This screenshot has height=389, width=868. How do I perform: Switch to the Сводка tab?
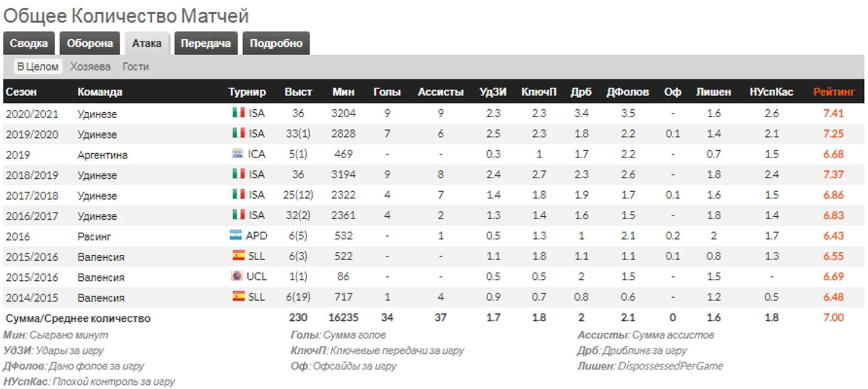tap(29, 43)
